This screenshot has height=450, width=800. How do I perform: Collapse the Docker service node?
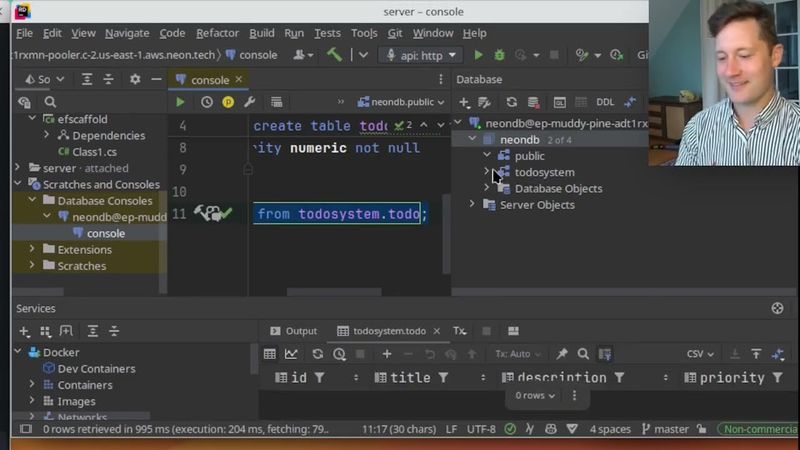tap(18, 352)
